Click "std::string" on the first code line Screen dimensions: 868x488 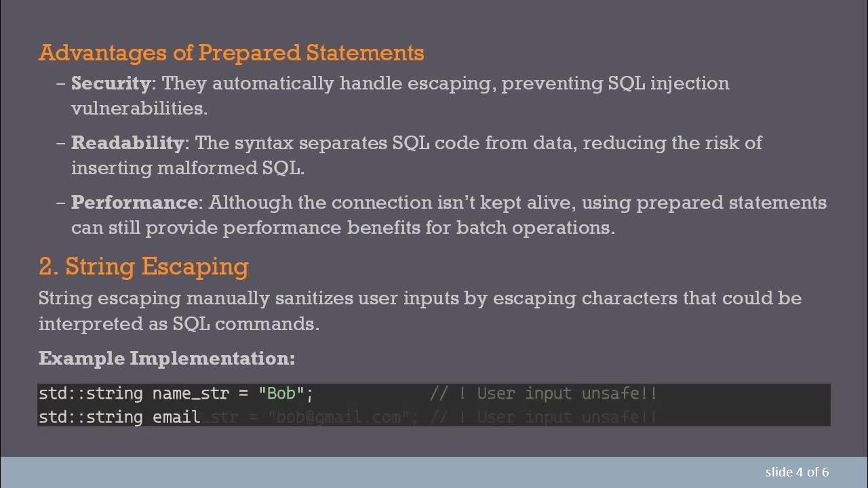click(x=90, y=394)
